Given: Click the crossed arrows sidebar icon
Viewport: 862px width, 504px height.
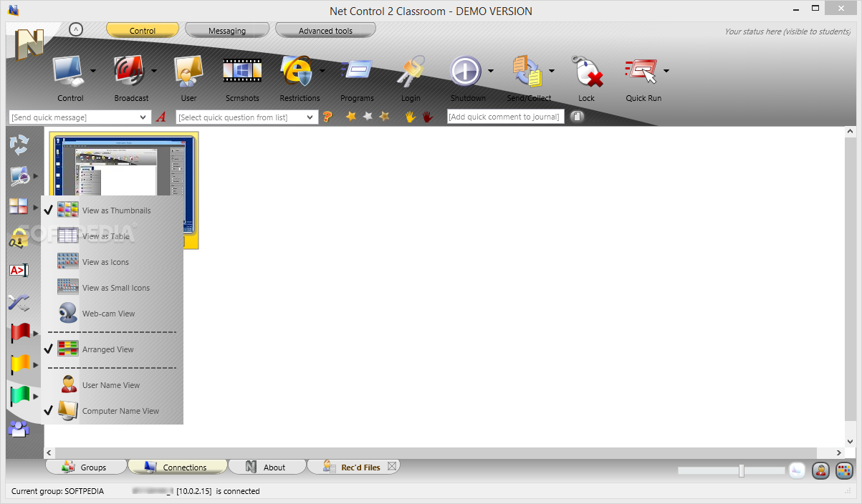Looking at the screenshot, I should coord(19,303).
